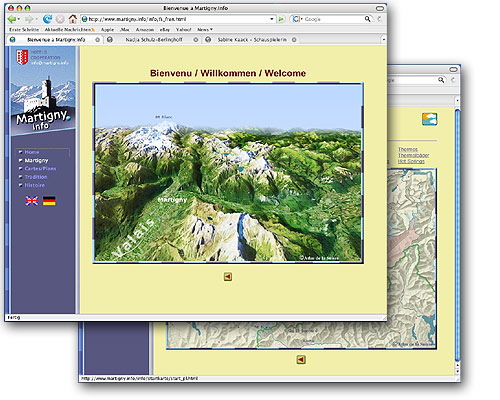The height and width of the screenshot is (400, 500).
Task: Switch to Nadja Schulz-Berlinghoff tab
Action: point(153,40)
